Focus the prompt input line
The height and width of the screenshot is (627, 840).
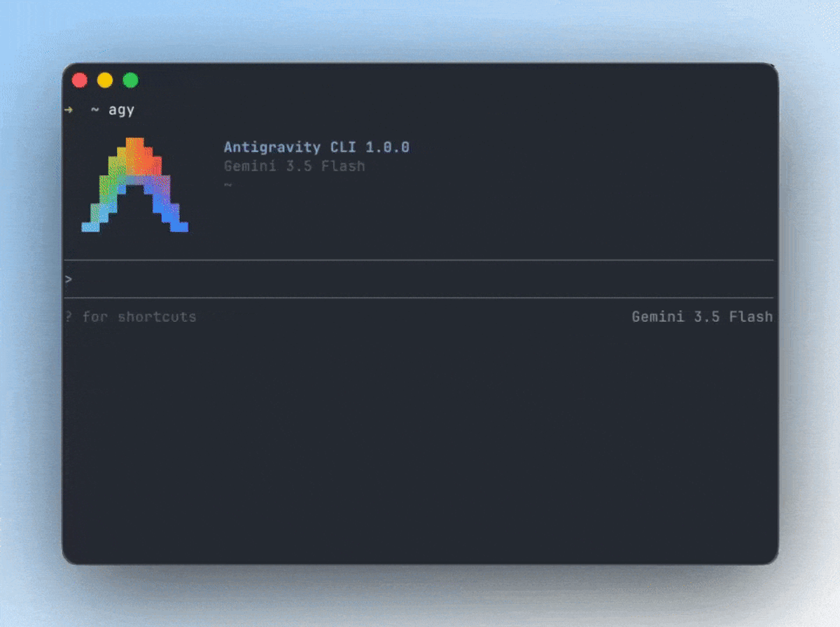pyautogui.click(x=419, y=279)
